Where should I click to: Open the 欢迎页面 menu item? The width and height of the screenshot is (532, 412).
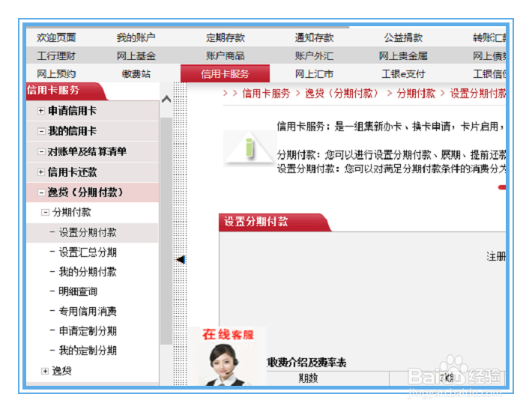(56, 37)
